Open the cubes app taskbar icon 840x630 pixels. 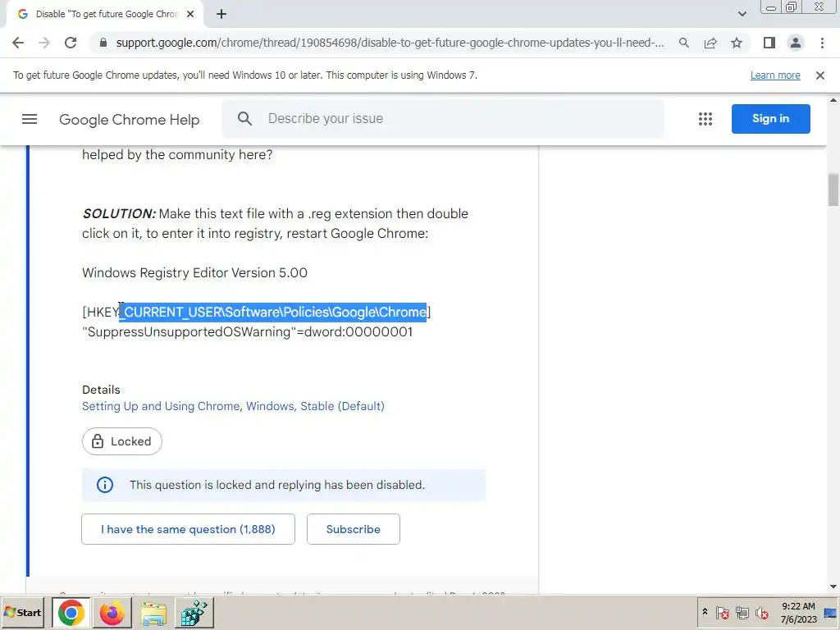[194, 612]
